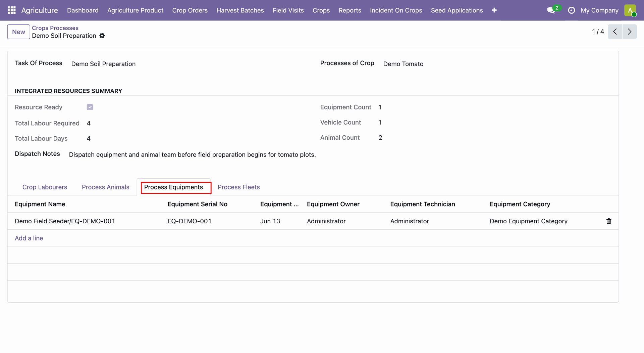
Task: Open the activities clock icon
Action: tap(571, 10)
